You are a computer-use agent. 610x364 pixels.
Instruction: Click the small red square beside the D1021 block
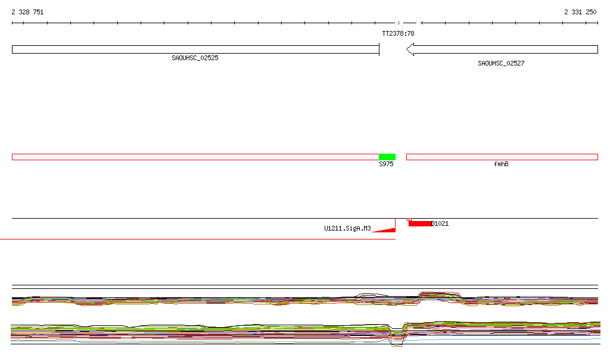[x=409, y=220]
